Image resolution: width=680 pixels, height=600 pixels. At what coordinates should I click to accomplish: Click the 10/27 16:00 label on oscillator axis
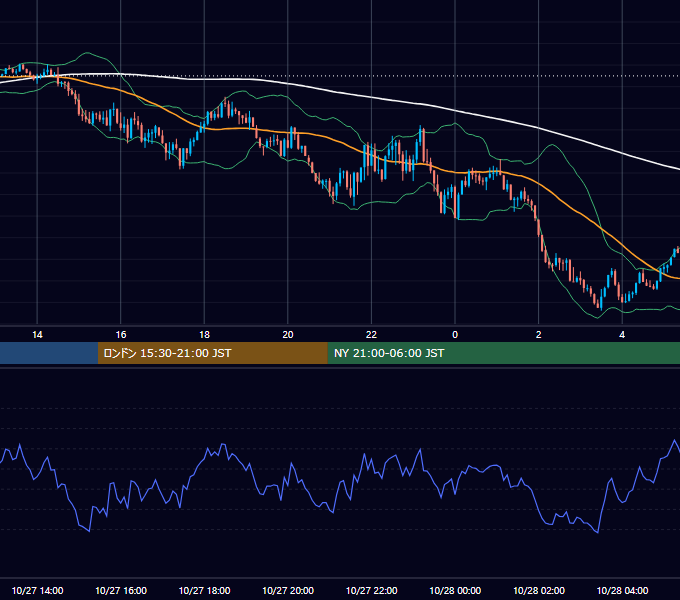(x=121, y=590)
